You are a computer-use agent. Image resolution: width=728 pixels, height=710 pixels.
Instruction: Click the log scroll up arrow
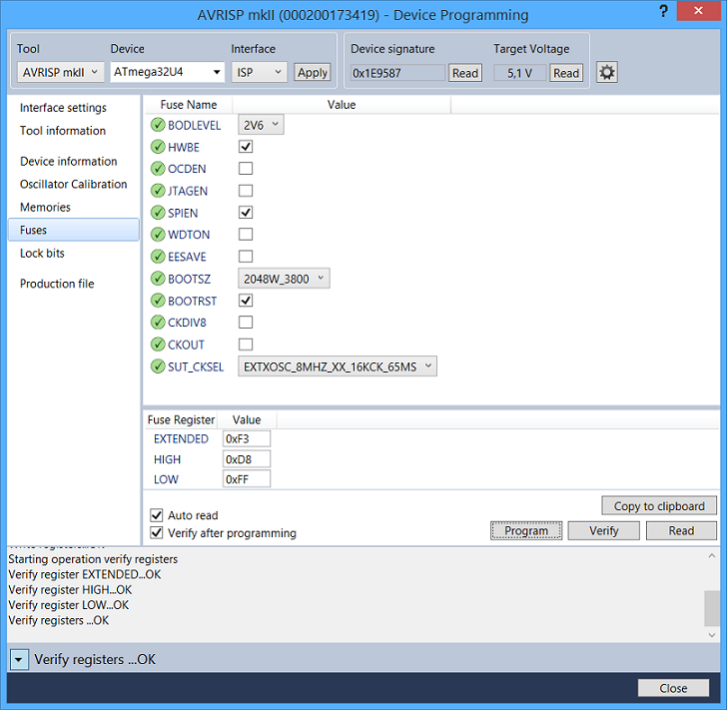712,556
